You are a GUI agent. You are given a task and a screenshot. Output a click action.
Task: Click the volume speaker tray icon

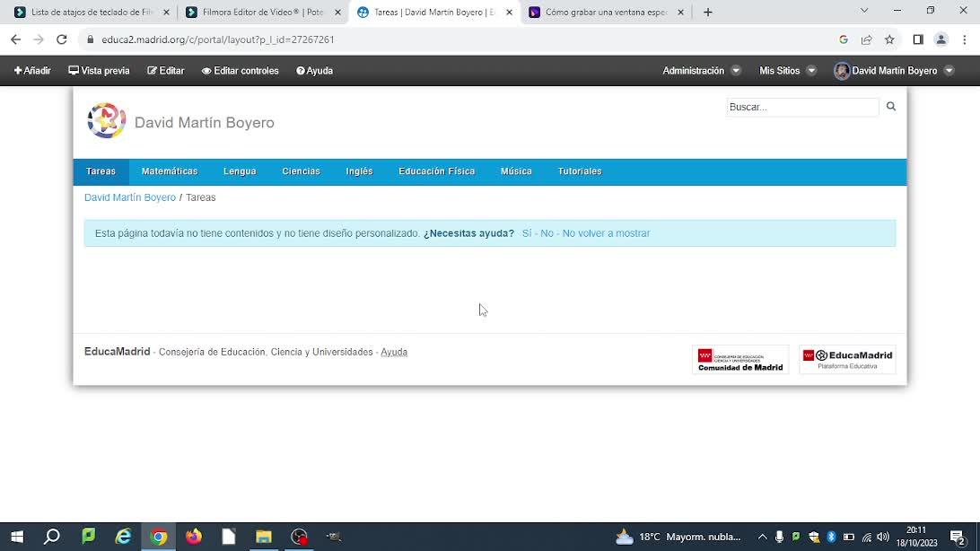point(883,537)
